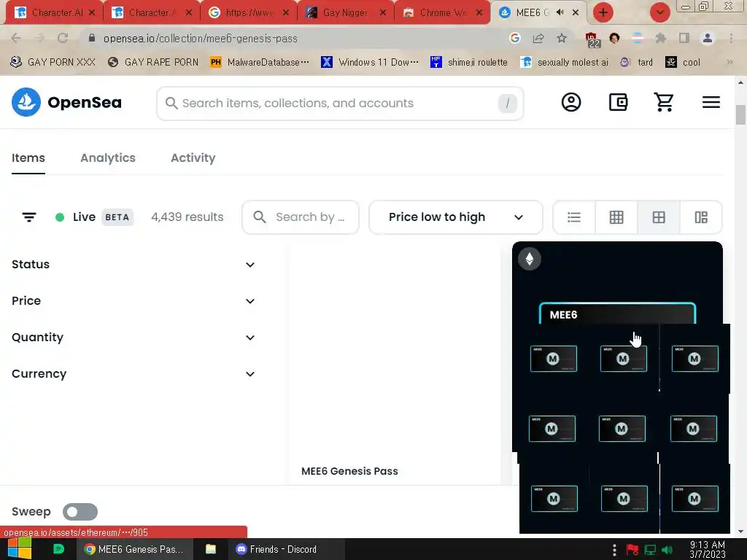747x560 pixels.
Task: Click the green app icon beside Start
Action: 58,549
